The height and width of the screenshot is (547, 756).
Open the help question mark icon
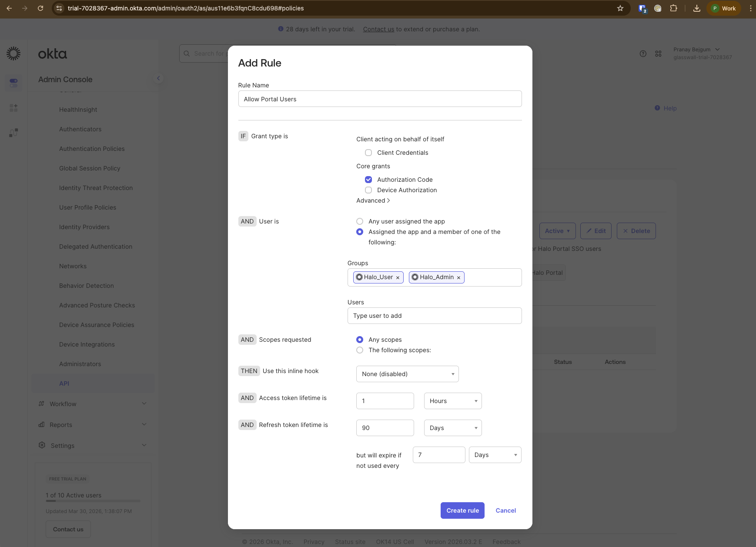pyautogui.click(x=643, y=53)
